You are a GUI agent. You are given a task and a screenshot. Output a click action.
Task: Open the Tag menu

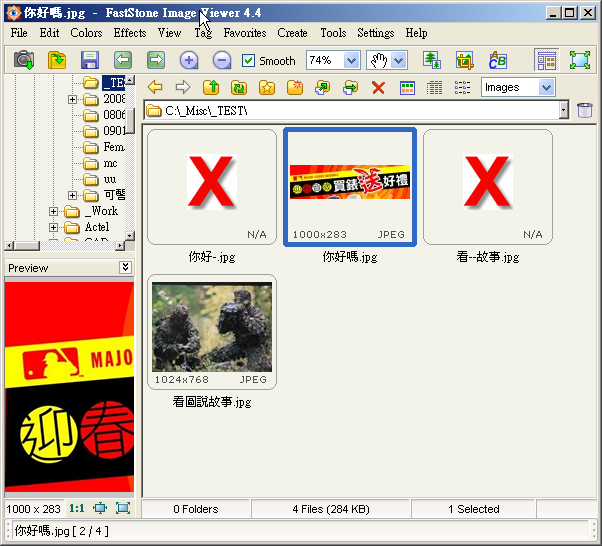coord(203,33)
